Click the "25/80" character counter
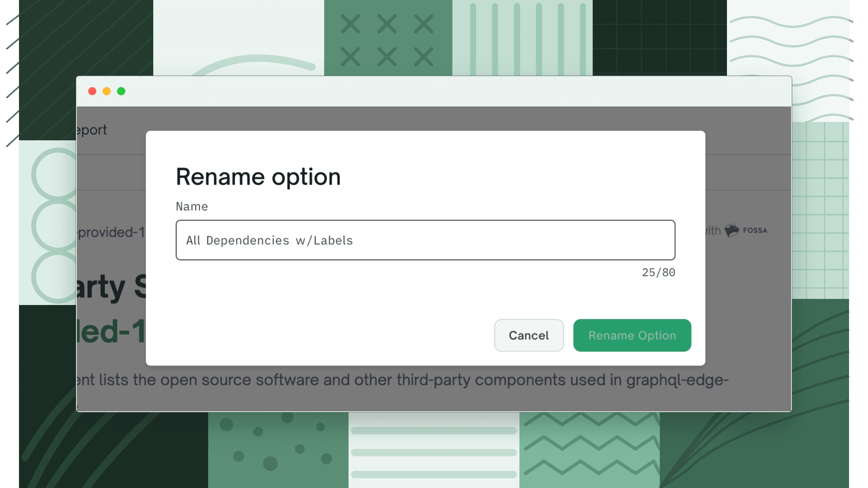This screenshot has height=488, width=868. click(659, 272)
